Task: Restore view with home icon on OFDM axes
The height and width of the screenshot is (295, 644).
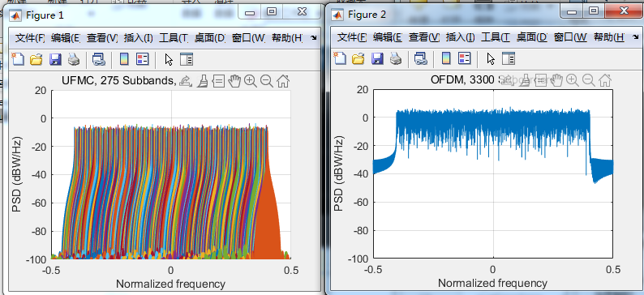Action: pyautogui.click(x=604, y=80)
